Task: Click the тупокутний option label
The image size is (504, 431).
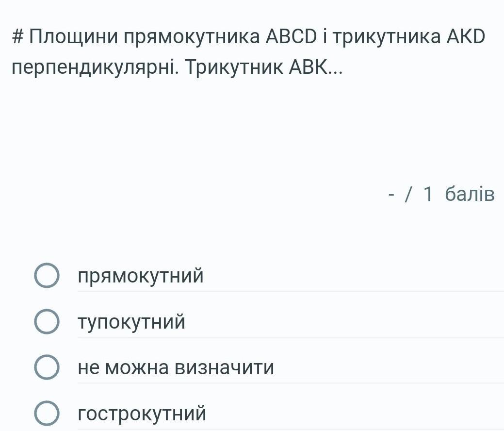Action: (131, 322)
